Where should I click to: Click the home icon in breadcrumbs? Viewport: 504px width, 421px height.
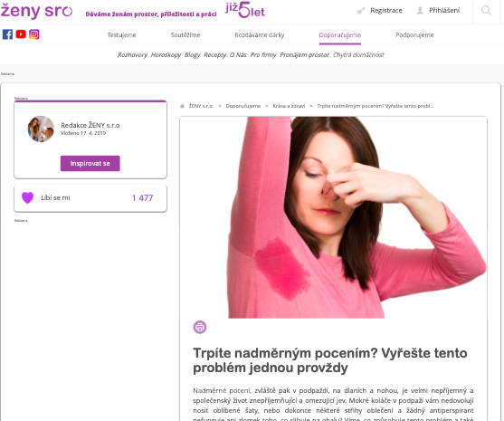(182, 106)
